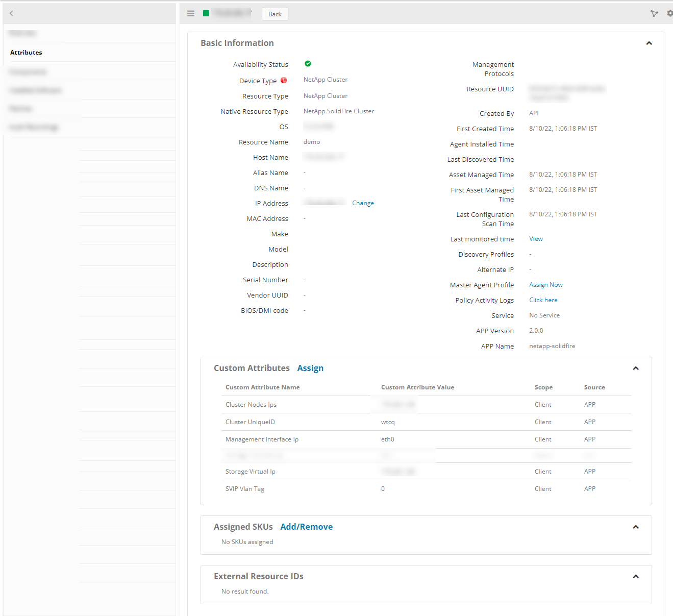Select the Attributes tab in the sidebar
This screenshot has width=673, height=616.
(26, 52)
